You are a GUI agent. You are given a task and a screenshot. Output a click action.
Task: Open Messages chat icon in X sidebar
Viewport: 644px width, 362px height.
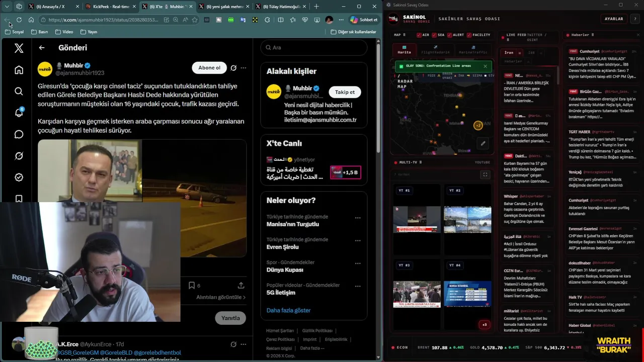pyautogui.click(x=19, y=134)
